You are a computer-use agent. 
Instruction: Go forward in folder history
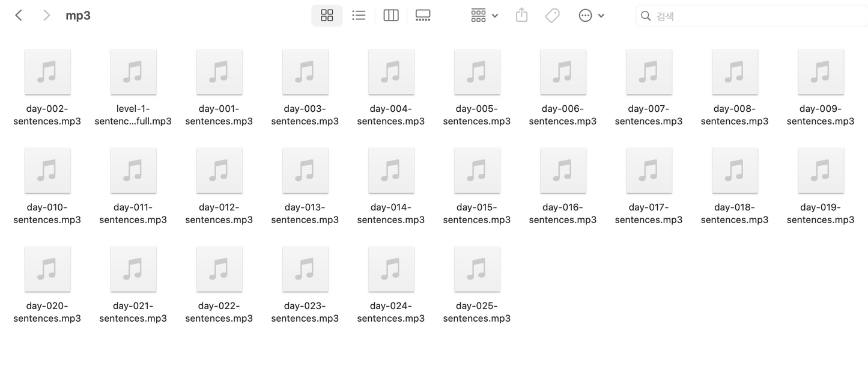[46, 16]
